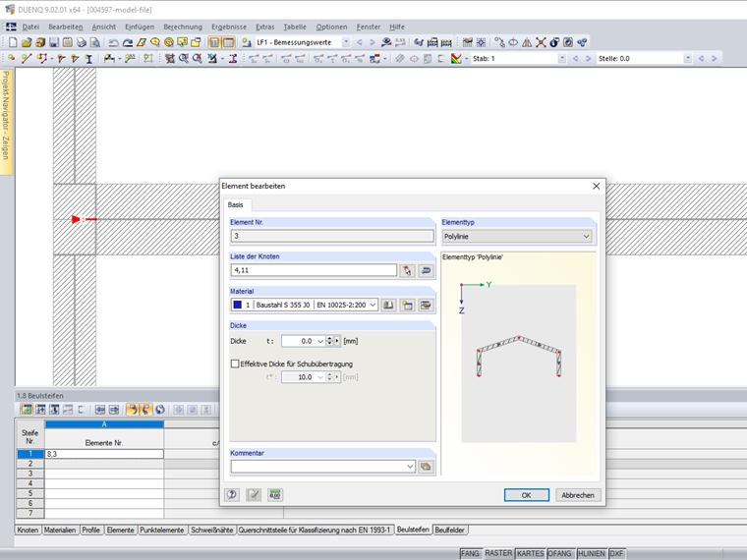Click the Liste der Knoten input field
Viewport: 747px width, 560px height.
(x=314, y=270)
